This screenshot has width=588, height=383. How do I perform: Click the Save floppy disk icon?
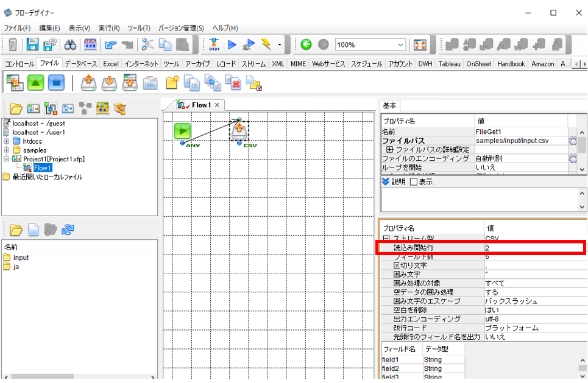[33, 44]
